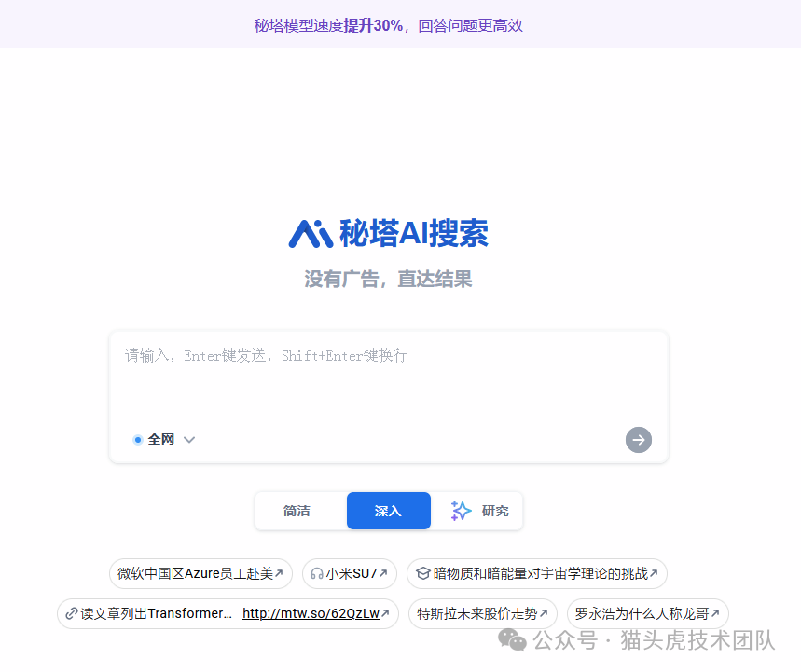Expand the 全网 scope dropdown chevron
This screenshot has height=672, width=801.
189,440
